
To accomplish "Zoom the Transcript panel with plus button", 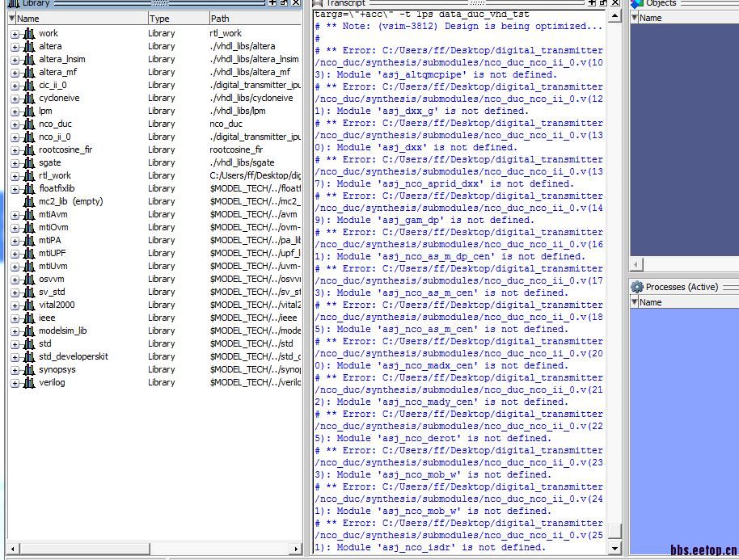I will 592,2.
